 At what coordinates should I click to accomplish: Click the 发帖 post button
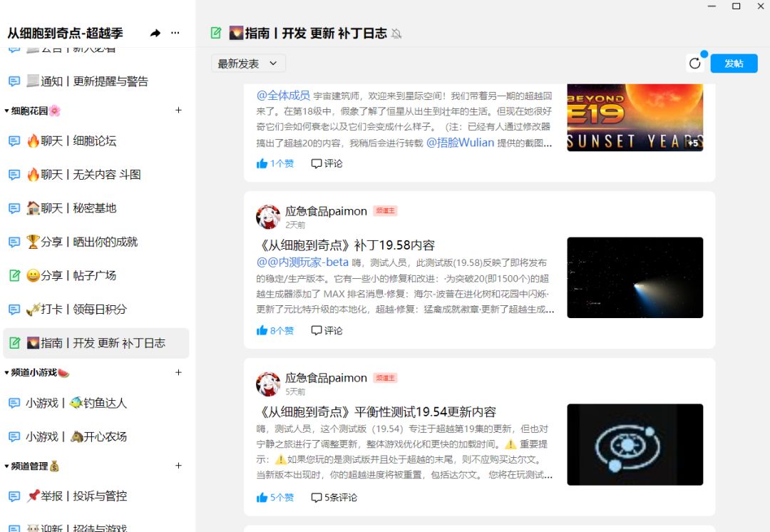coord(734,63)
